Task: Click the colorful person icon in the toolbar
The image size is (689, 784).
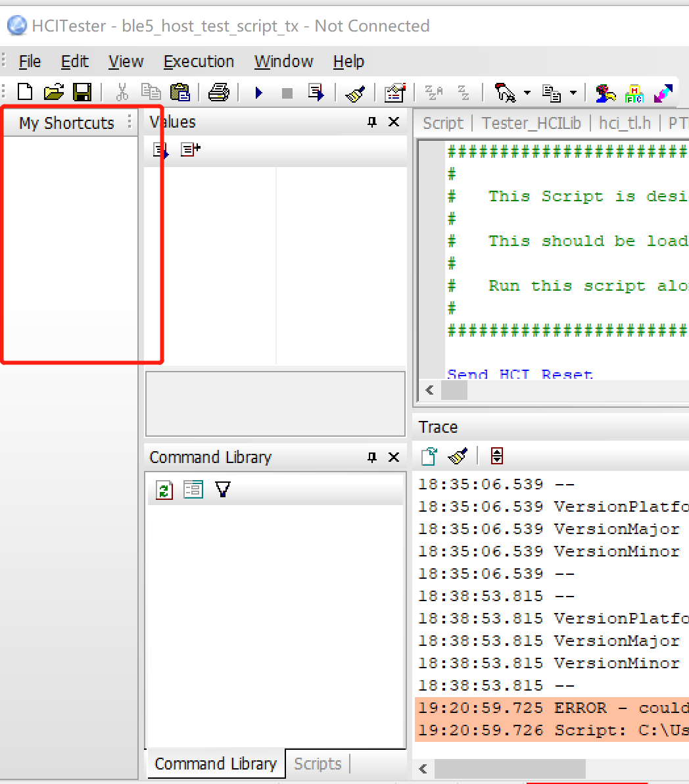Action: coord(605,93)
